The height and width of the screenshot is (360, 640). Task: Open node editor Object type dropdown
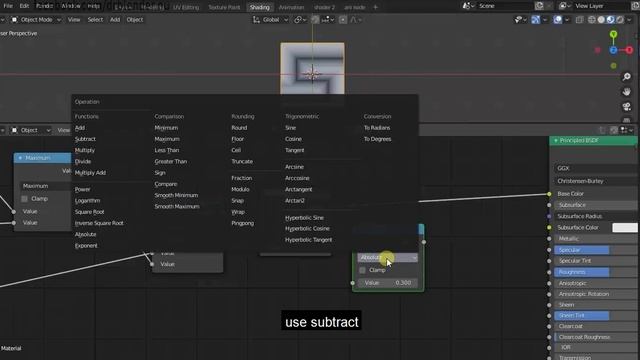click(x=31, y=130)
